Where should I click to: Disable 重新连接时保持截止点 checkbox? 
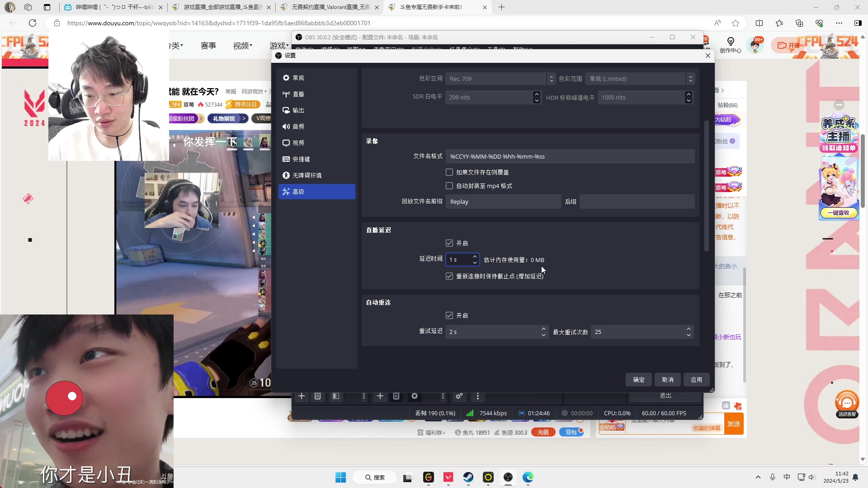click(449, 276)
